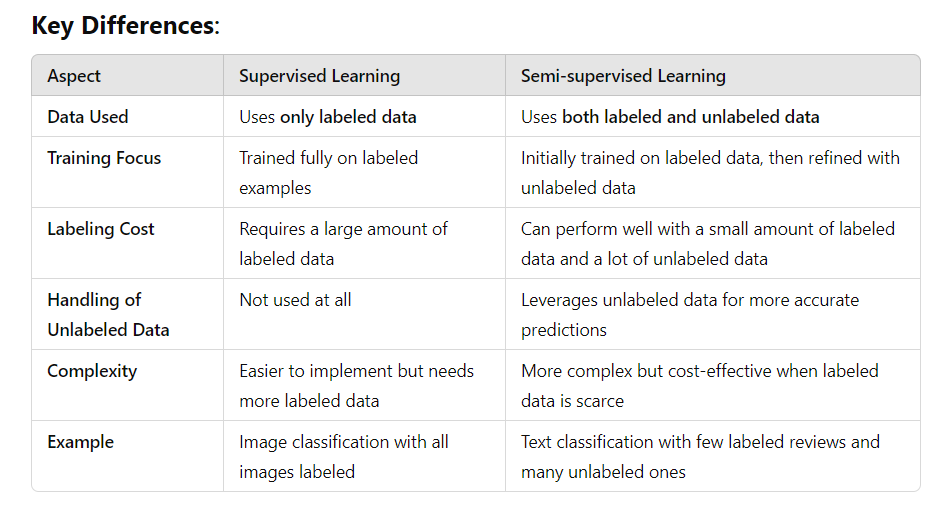Select the Complexity row label
Image resolution: width=939 pixels, height=513 pixels.
(x=92, y=371)
